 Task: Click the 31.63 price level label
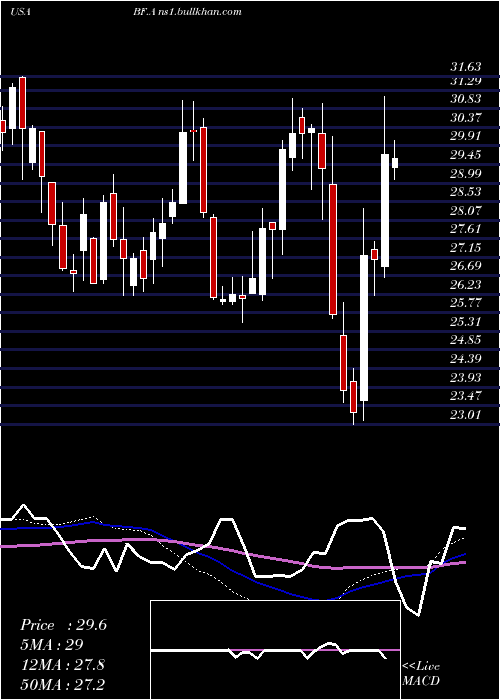466,67
